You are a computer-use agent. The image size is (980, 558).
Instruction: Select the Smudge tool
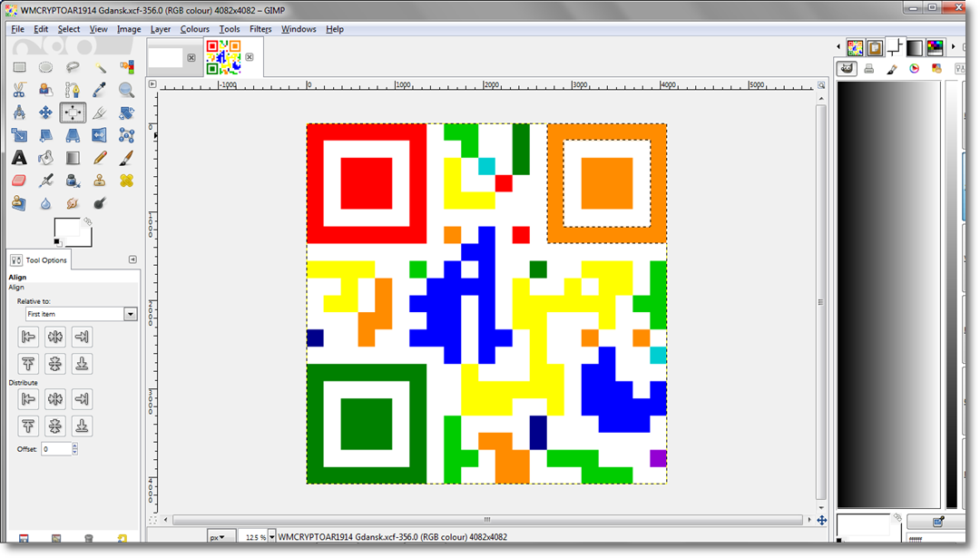click(x=73, y=203)
